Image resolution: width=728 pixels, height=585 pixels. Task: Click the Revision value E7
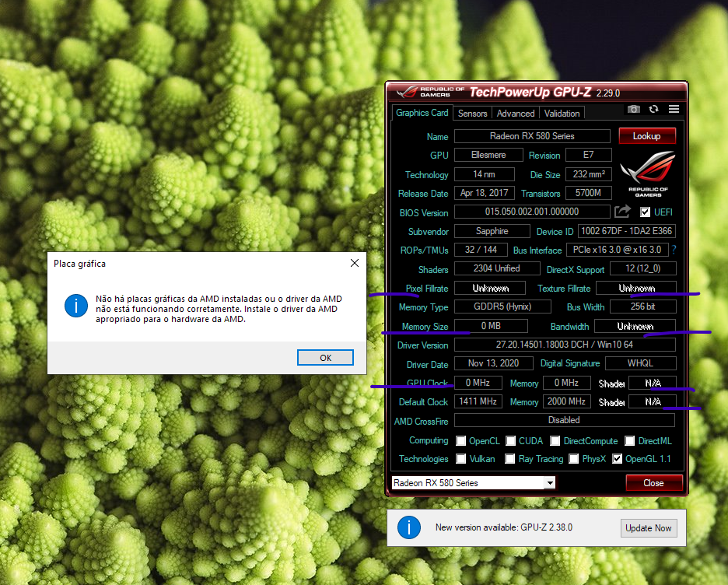[x=588, y=155]
